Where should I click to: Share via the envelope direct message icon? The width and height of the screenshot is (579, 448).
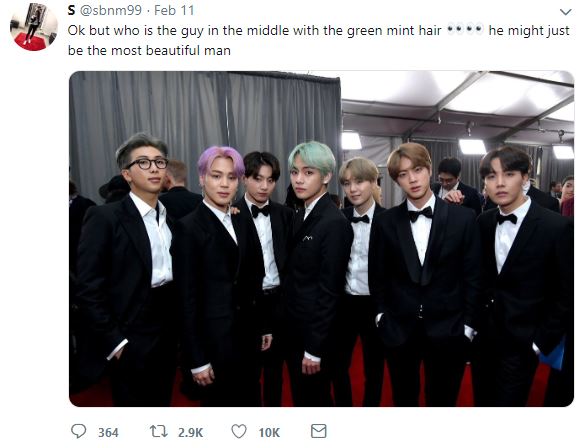[x=318, y=431]
